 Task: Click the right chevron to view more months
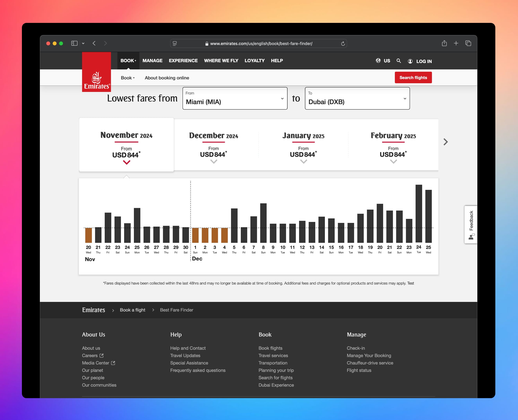(445, 142)
